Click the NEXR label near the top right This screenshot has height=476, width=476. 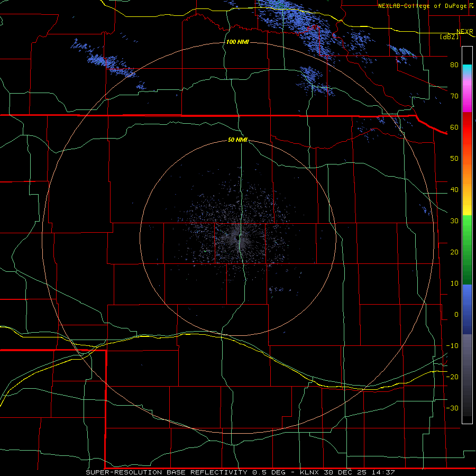pyautogui.click(x=464, y=32)
